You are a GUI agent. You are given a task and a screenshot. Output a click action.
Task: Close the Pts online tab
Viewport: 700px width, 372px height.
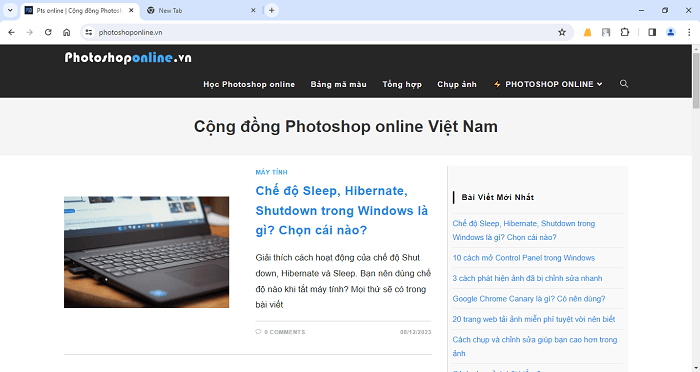[x=131, y=10]
